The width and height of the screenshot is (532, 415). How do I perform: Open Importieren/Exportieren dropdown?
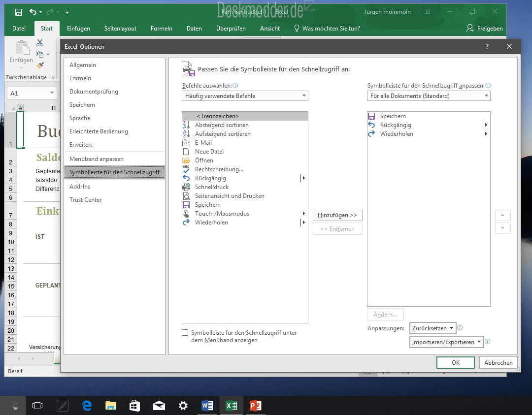(446, 342)
